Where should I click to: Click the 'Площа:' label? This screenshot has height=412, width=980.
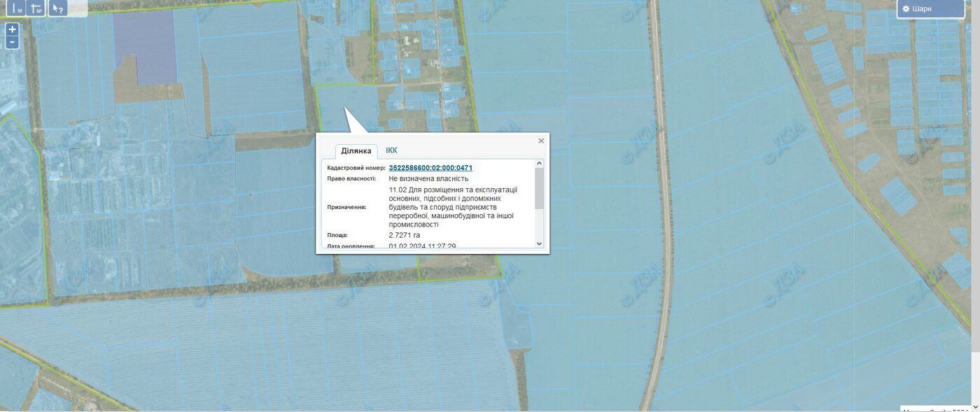[x=337, y=235]
